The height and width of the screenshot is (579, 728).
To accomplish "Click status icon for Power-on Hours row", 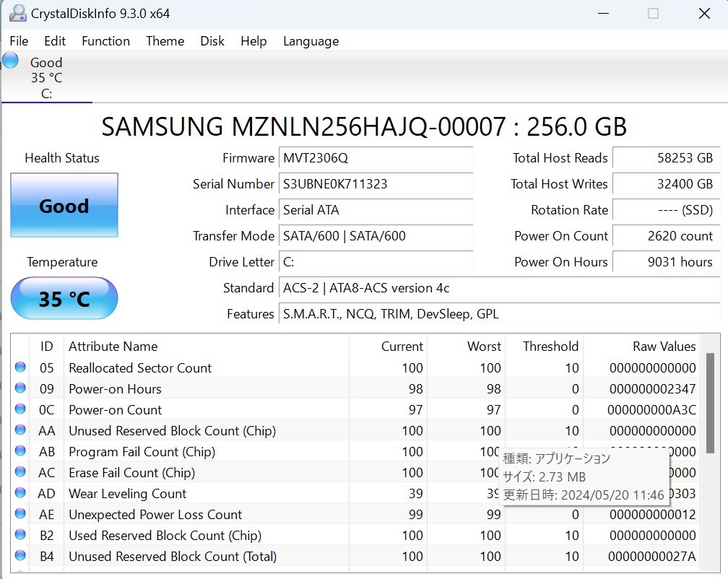I will point(20,388).
